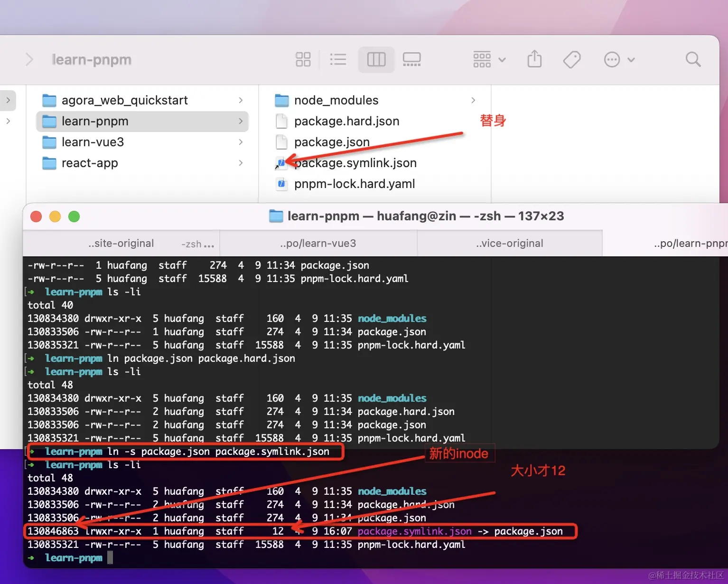Select the learn-vue3 folder

[142, 142]
